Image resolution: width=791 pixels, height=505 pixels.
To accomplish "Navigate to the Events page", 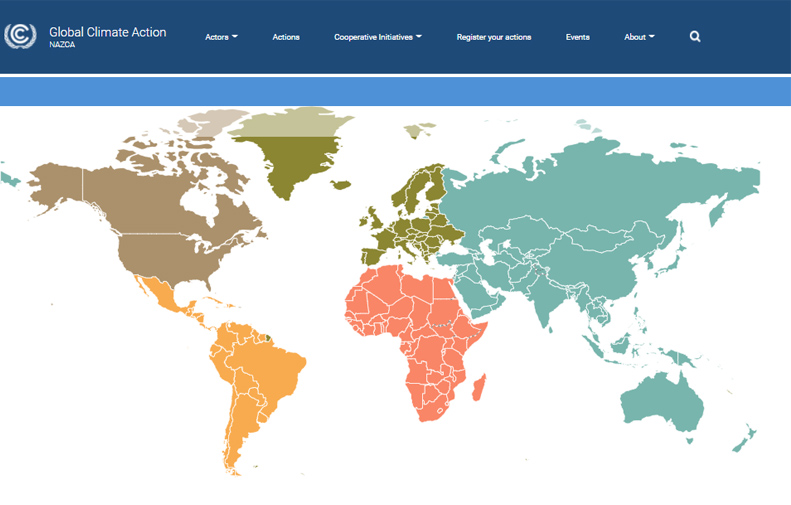I will click(x=578, y=37).
